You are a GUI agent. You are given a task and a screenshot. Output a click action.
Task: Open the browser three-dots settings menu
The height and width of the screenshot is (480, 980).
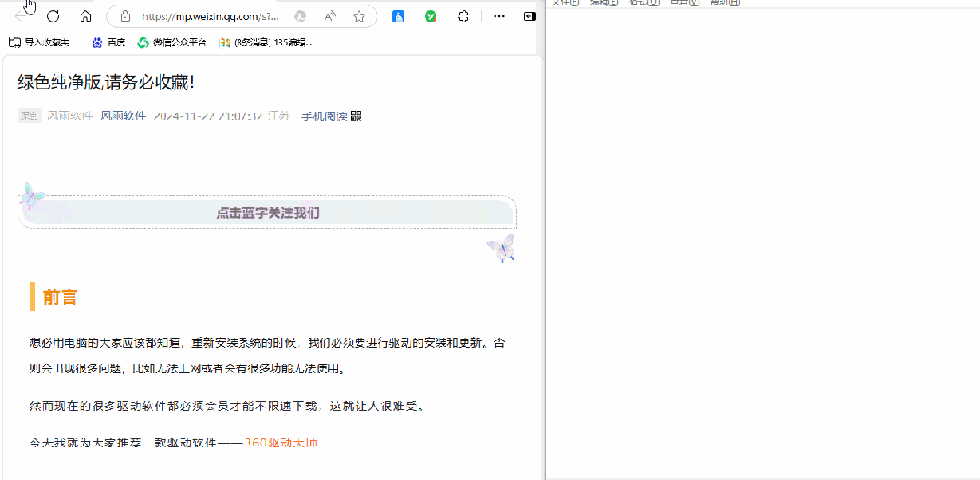[499, 16]
